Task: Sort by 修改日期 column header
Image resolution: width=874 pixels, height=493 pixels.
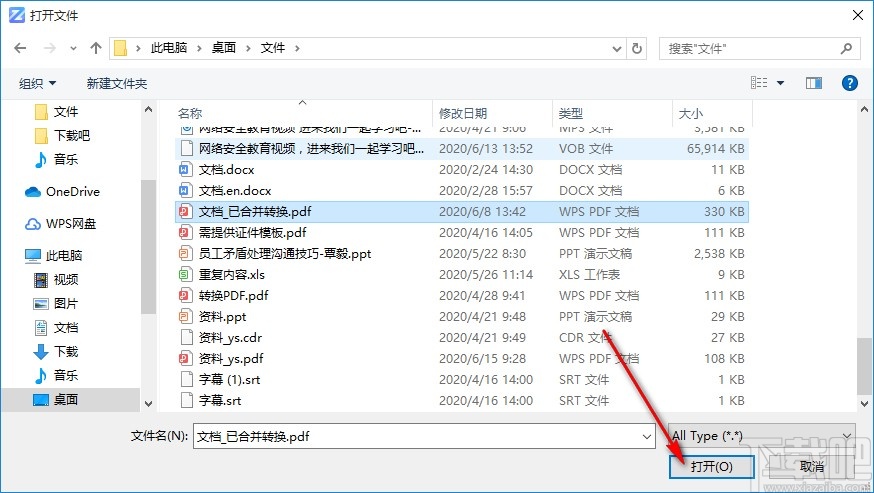Action: point(463,113)
